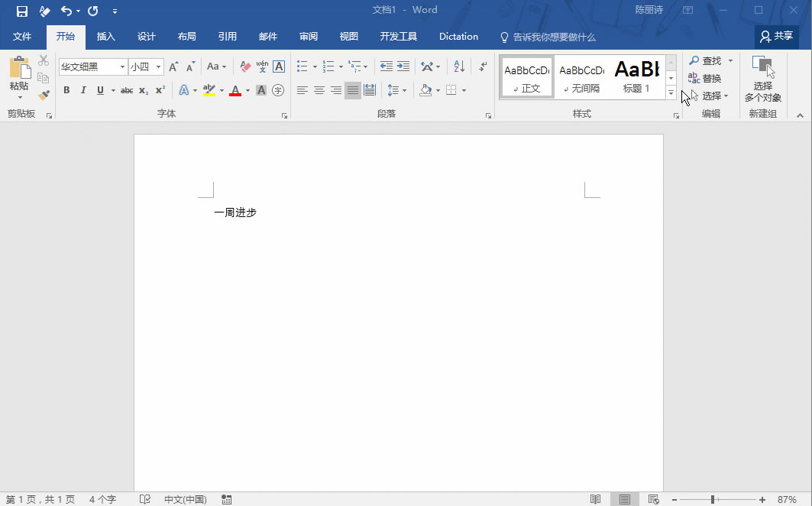Open the font dialog launcher

pyautogui.click(x=284, y=116)
